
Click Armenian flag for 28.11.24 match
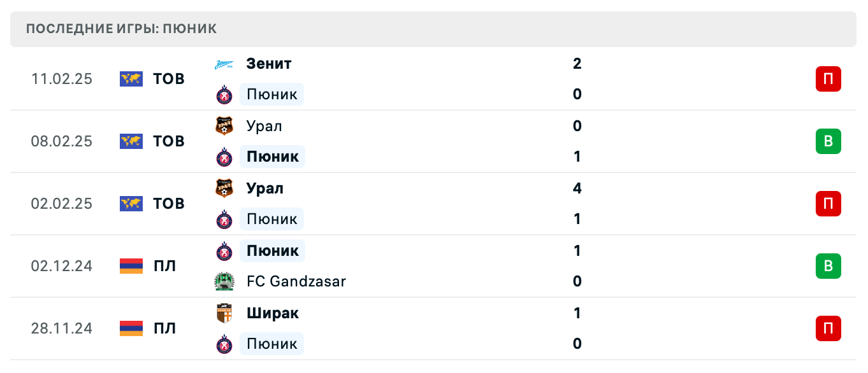(131, 328)
